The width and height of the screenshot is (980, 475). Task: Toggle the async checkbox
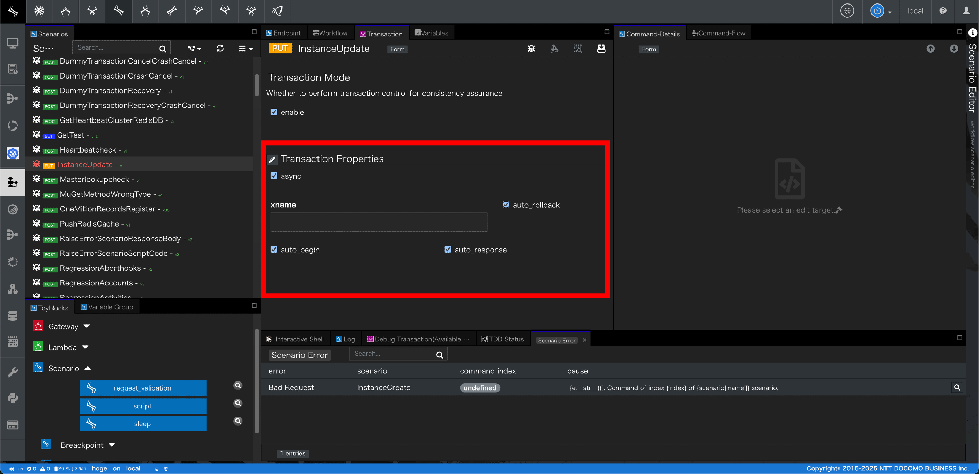pyautogui.click(x=274, y=176)
